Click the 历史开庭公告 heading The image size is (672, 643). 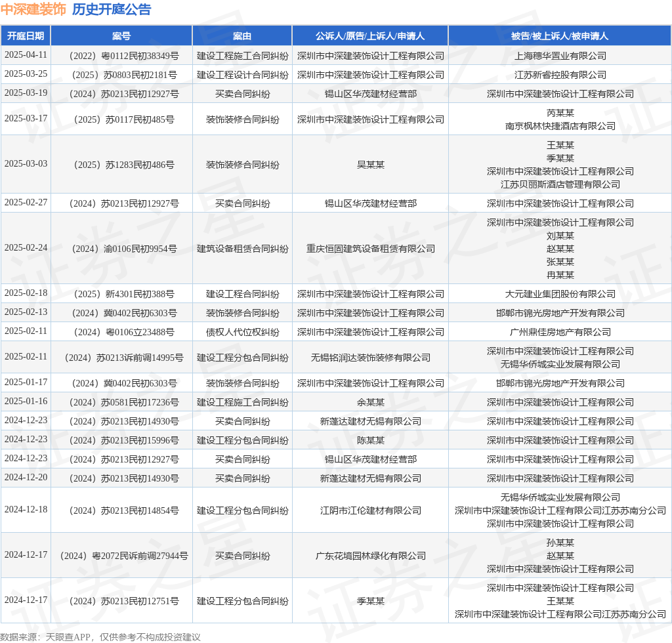[112, 9]
